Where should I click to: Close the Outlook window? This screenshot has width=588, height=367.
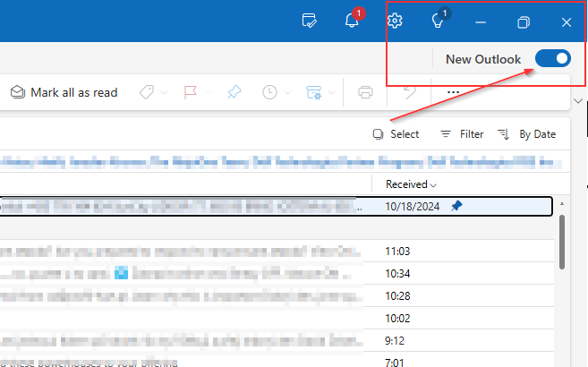567,22
